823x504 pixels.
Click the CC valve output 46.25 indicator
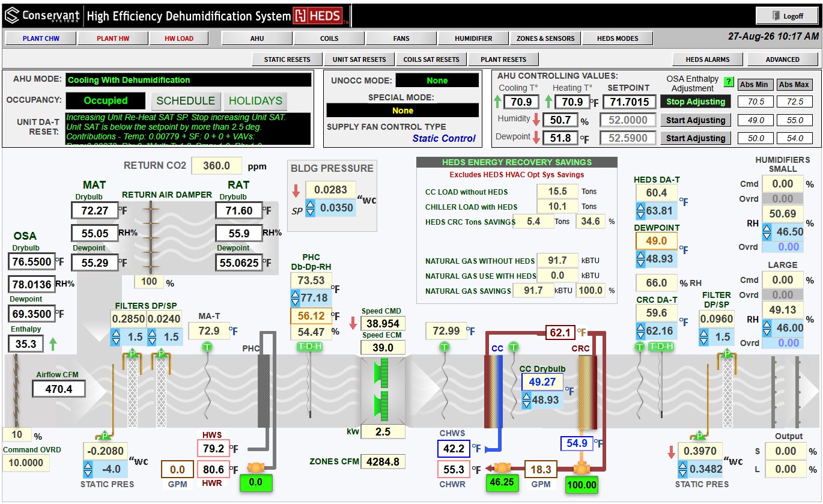(x=502, y=482)
